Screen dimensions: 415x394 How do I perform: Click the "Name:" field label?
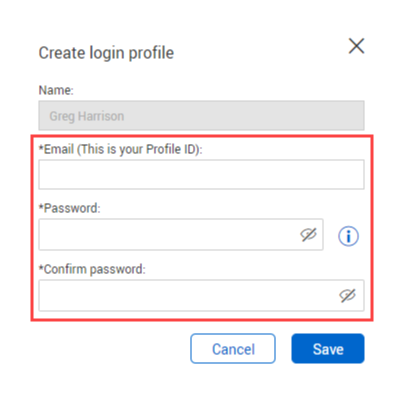[56, 90]
